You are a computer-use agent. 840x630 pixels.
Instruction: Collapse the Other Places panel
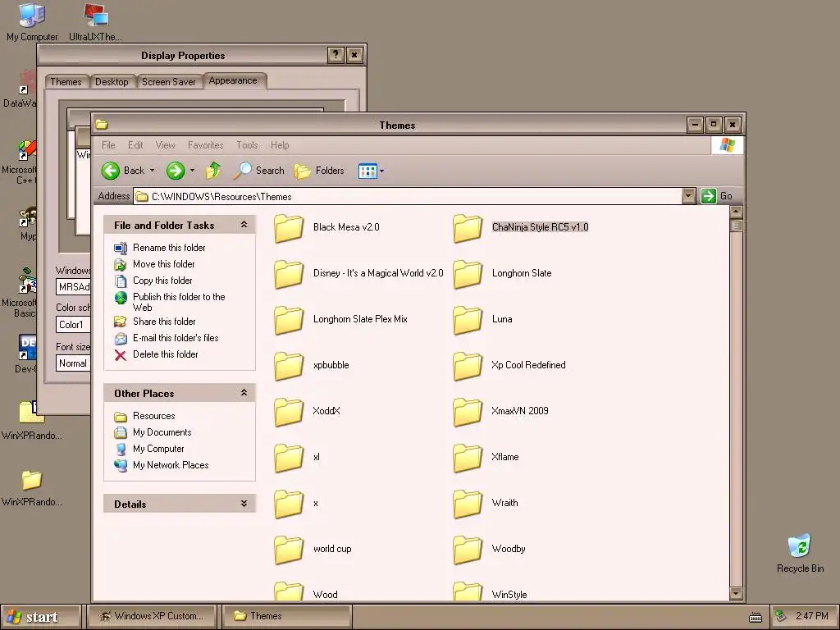(x=244, y=393)
